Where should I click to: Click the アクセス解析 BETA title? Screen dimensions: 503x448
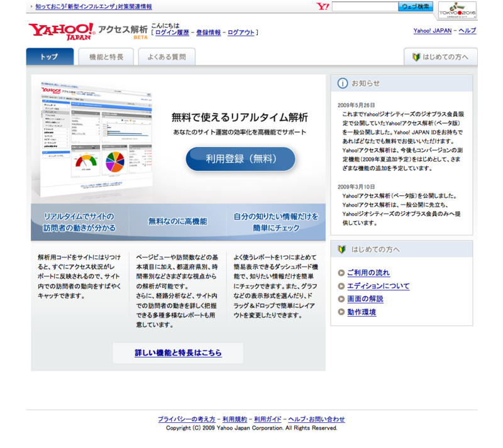[123, 31]
